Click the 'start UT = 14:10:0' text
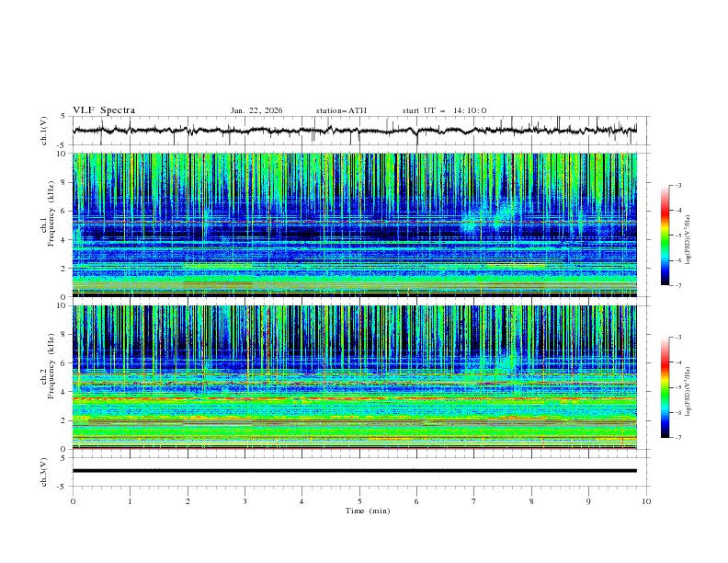 (444, 110)
